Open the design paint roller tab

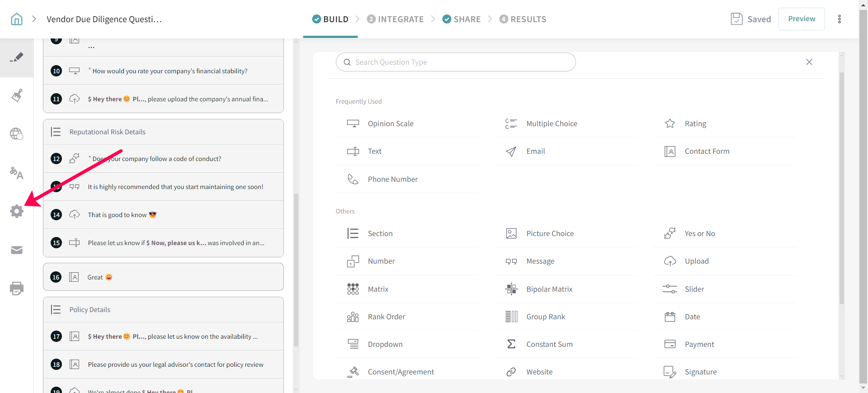[17, 95]
